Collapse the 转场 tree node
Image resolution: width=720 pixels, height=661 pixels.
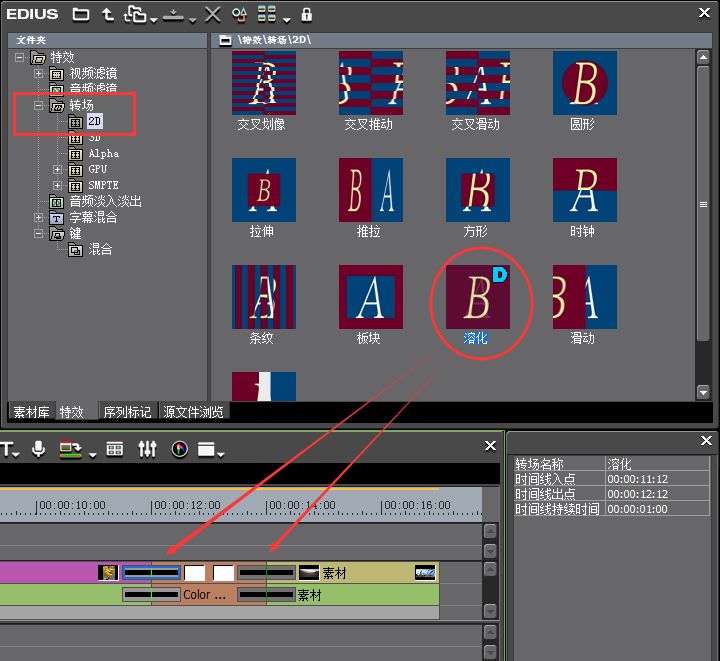(38, 106)
